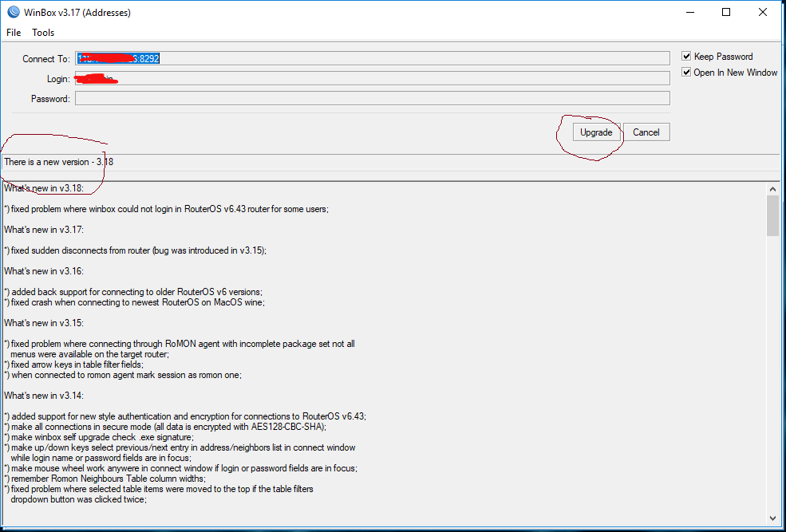Viewport: 786px width, 532px height.
Task: Open the Tools menu
Action: (x=43, y=33)
